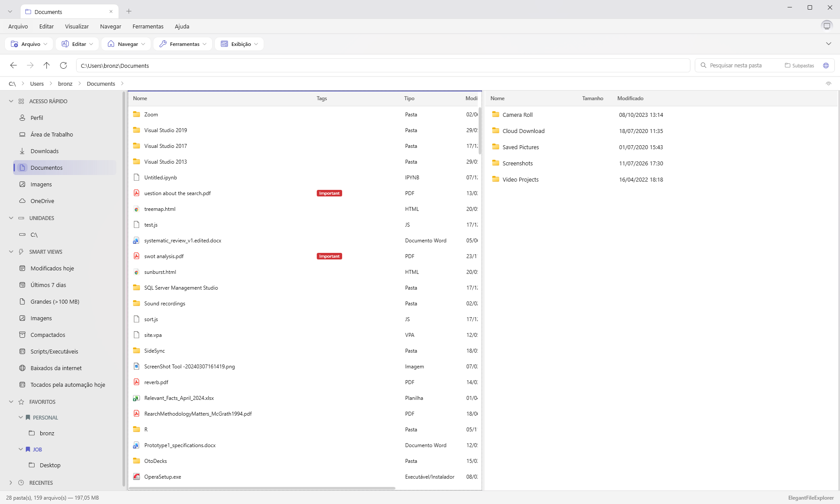Click the horizontal scrollbar under the file list
The width and height of the screenshot is (840, 504).
(262, 488)
